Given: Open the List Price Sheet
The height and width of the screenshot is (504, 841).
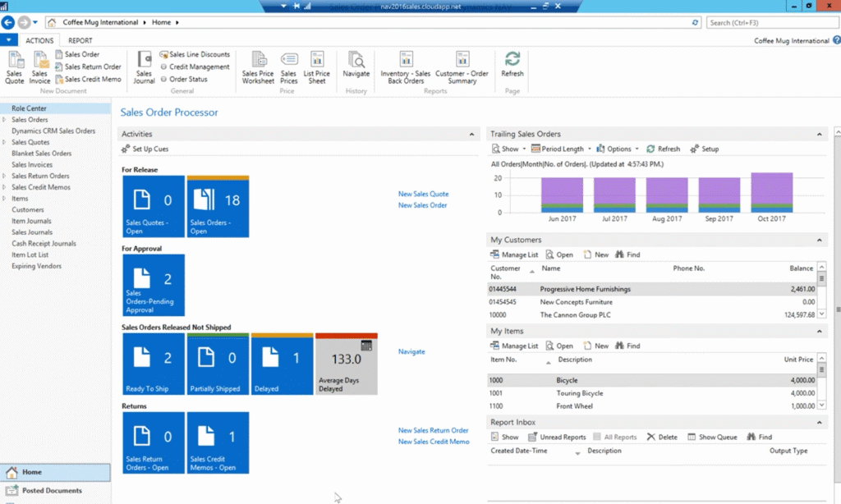Looking at the screenshot, I should pyautogui.click(x=316, y=67).
